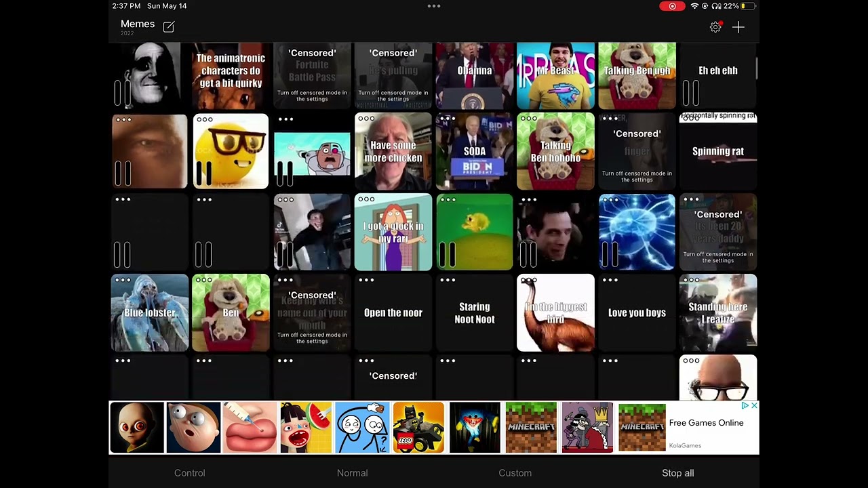This screenshot has height=488, width=868.
Task: Open options dots on Standing here I realize tile
Action: coord(691,280)
